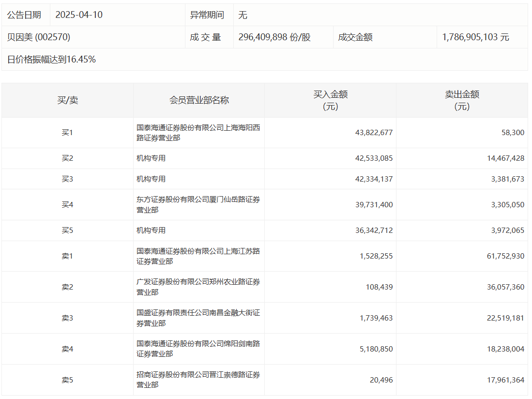Click 机构专用 in the 买5 row
The height and width of the screenshot is (399, 532).
click(151, 230)
